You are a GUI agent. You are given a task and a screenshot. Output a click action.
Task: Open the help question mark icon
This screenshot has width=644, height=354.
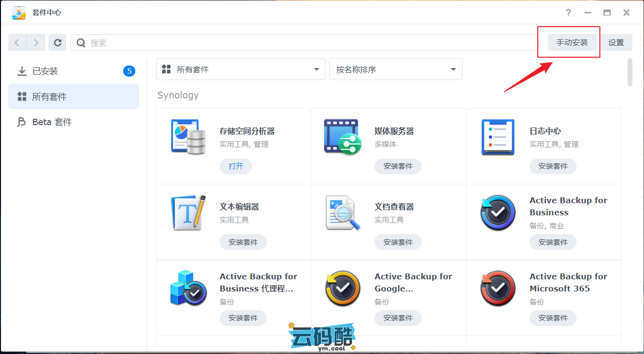tap(568, 13)
